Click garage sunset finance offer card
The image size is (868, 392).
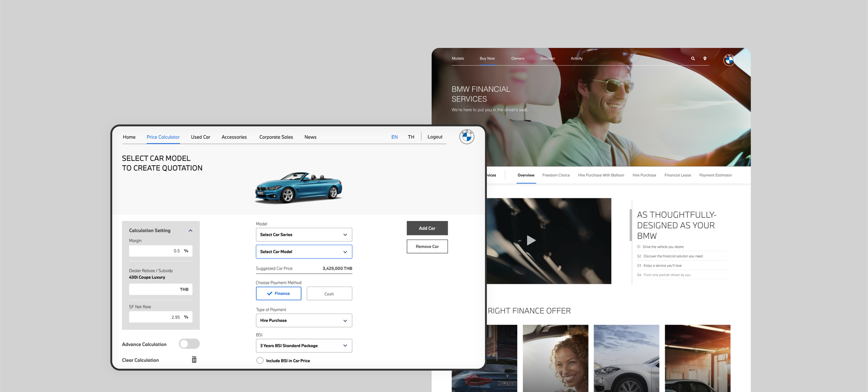tap(697, 358)
